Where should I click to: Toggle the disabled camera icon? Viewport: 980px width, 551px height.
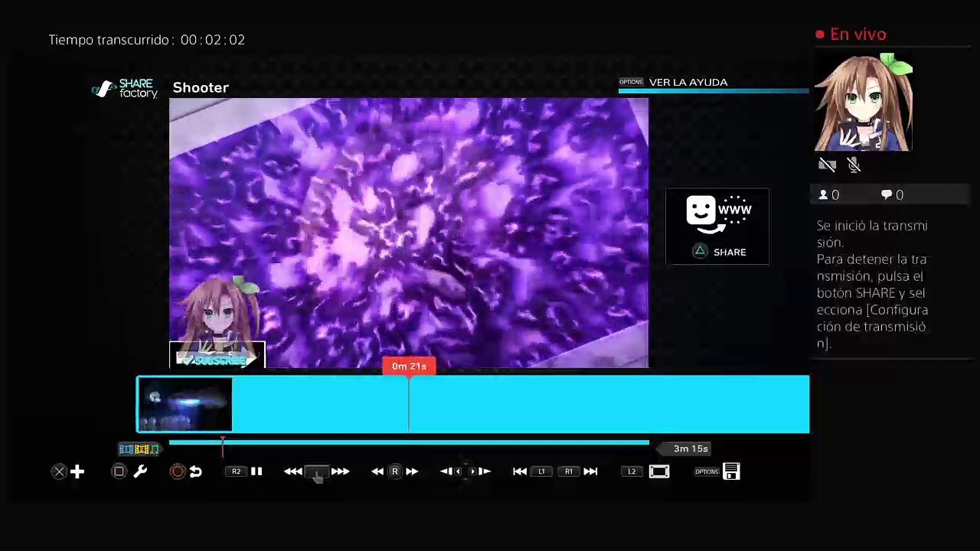(x=827, y=165)
